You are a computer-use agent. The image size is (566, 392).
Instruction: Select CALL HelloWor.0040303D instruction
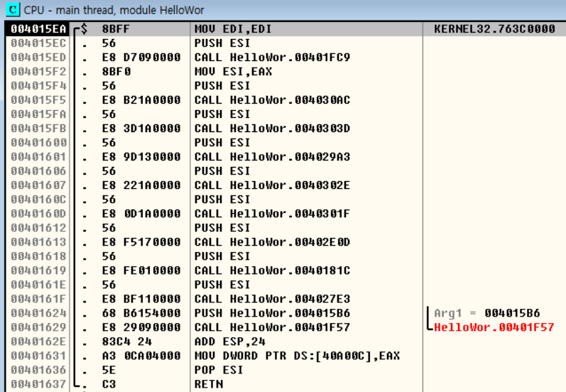click(x=272, y=129)
